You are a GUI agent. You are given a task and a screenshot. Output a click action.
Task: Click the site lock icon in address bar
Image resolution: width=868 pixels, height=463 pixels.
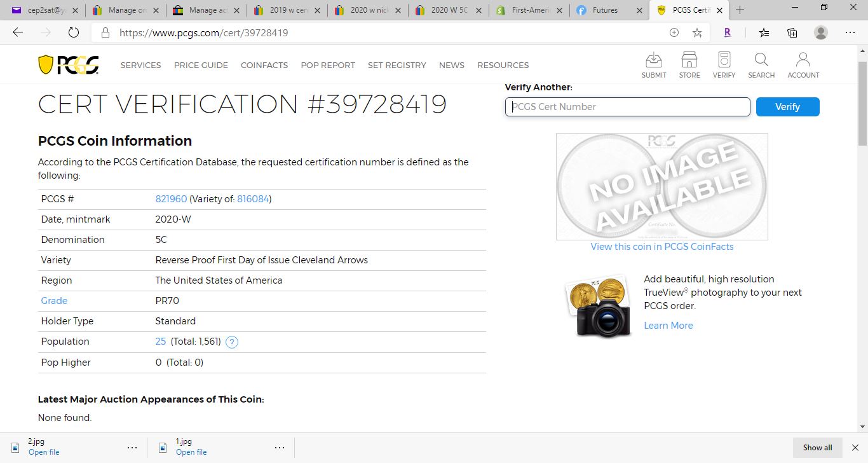pos(105,32)
